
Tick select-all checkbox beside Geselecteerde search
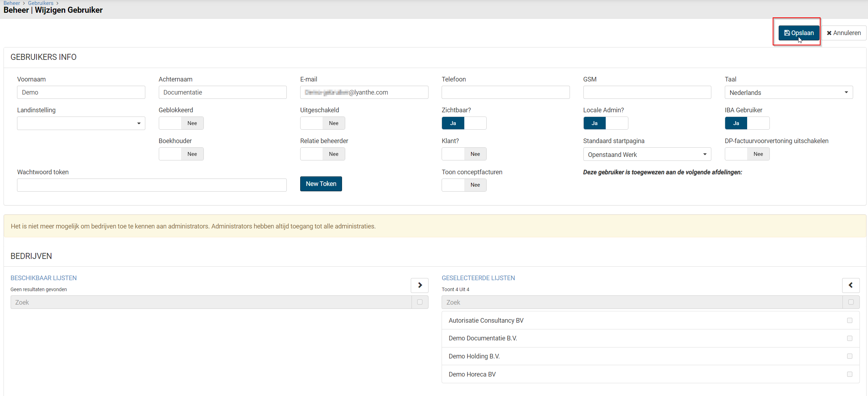tap(851, 302)
